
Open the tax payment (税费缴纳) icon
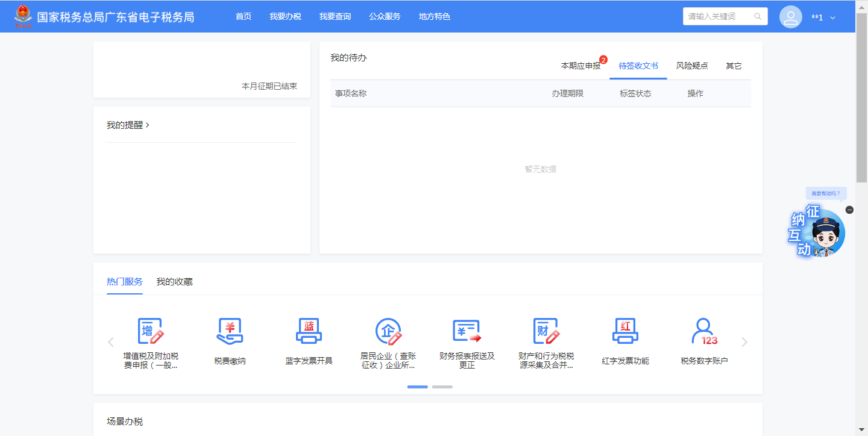(x=230, y=331)
